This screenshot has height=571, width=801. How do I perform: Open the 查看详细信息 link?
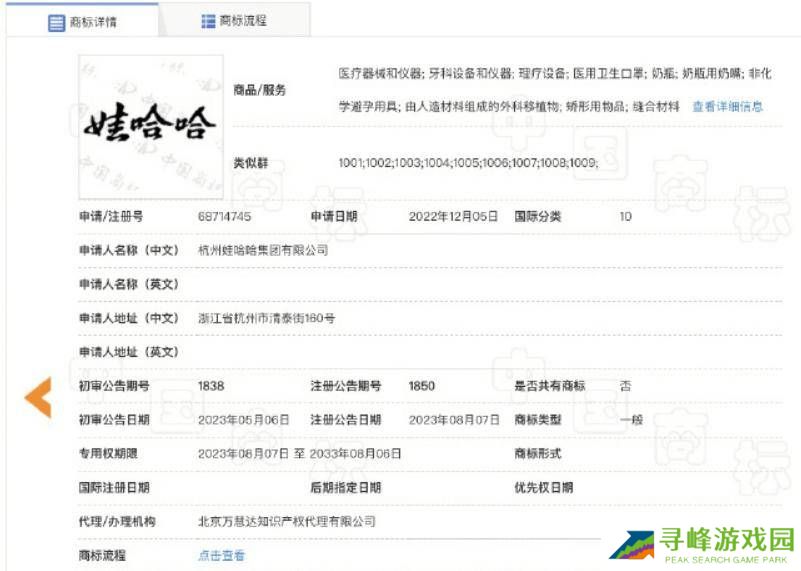coord(727,106)
